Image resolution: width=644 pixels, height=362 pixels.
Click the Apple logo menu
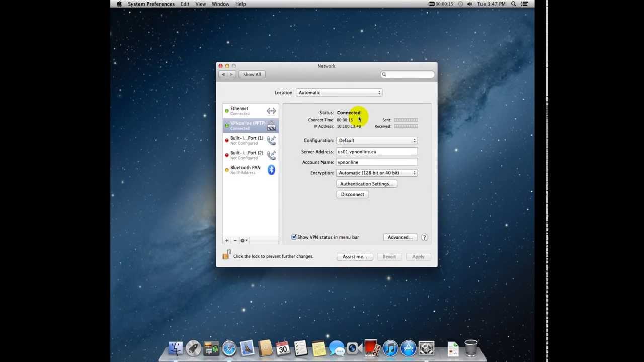click(119, 4)
